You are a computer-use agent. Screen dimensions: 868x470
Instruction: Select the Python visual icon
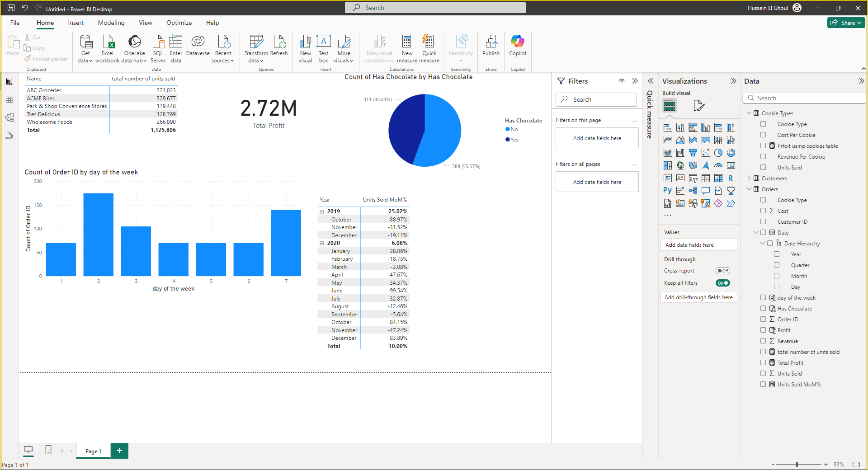[x=667, y=191]
